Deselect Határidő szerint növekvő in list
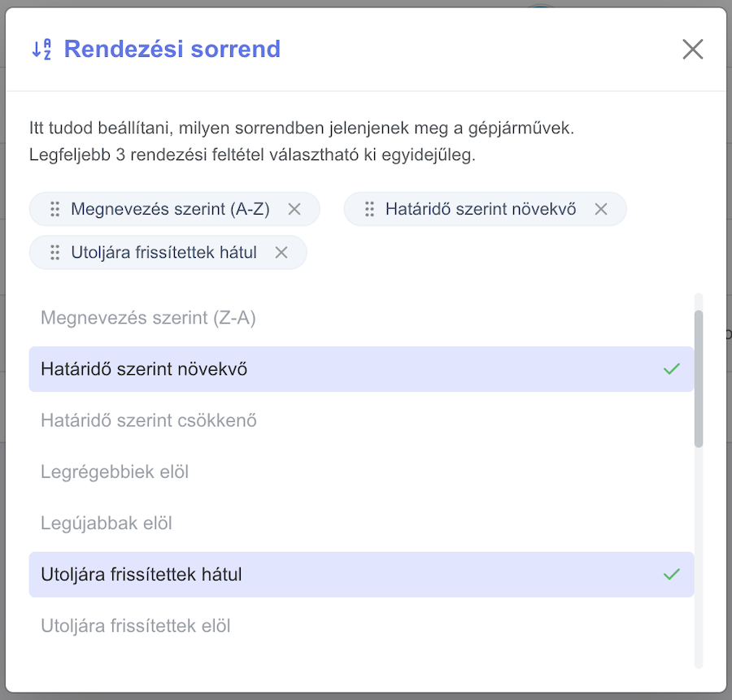The image size is (732, 700). pyautogui.click(x=361, y=369)
